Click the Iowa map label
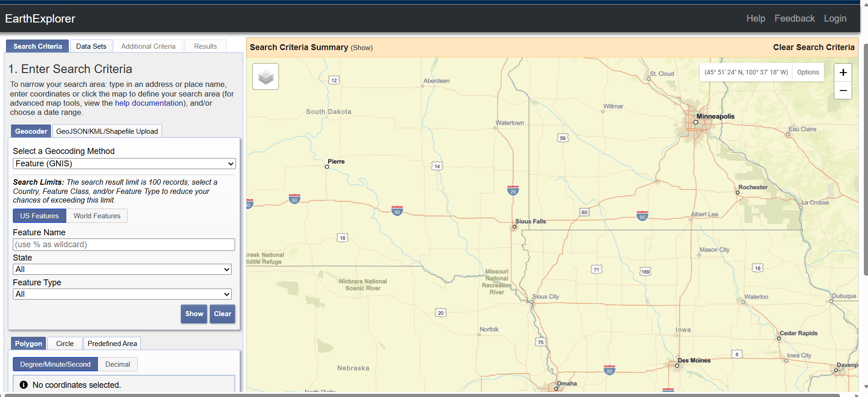Image resolution: width=868 pixels, height=397 pixels. [x=683, y=330]
